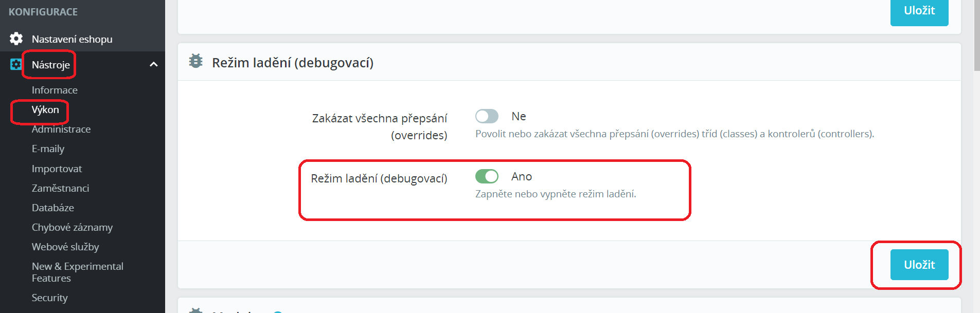Collapse the Nástroje menu chevron
The height and width of the screenshot is (313, 980).
tap(153, 64)
